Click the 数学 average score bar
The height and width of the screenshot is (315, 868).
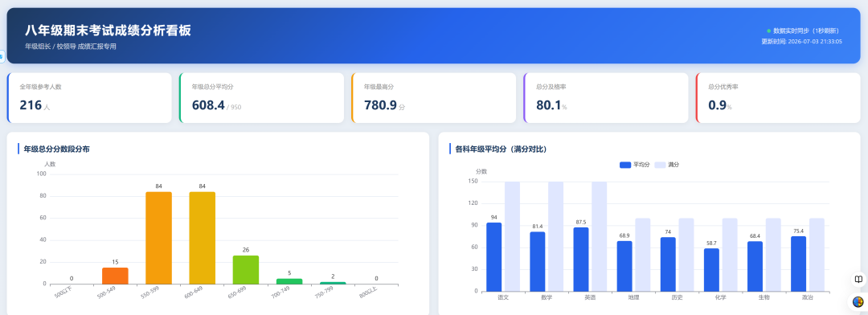click(538, 261)
